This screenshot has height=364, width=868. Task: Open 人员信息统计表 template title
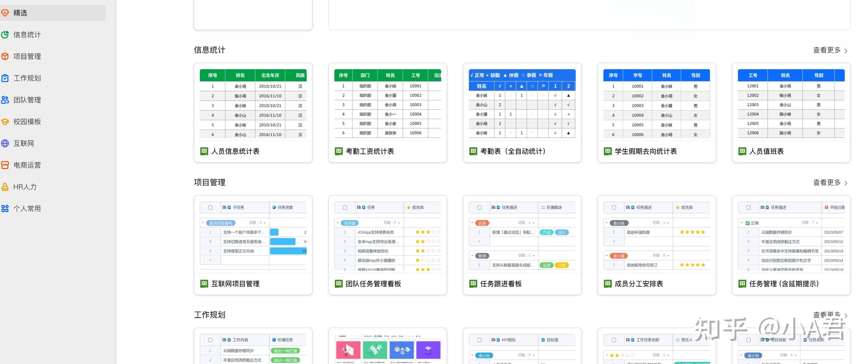pyautogui.click(x=235, y=151)
